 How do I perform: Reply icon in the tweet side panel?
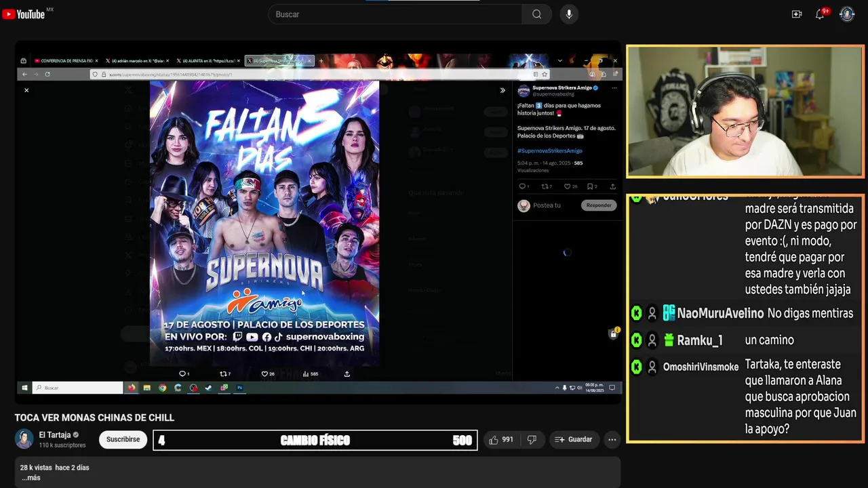(x=523, y=186)
